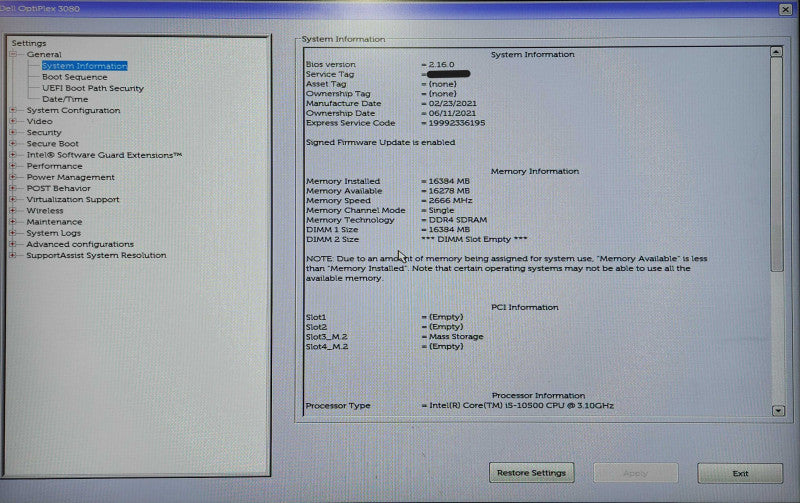Image resolution: width=800 pixels, height=503 pixels.
Task: Click Signed Firmware Update is enabled text
Action: click(x=381, y=142)
